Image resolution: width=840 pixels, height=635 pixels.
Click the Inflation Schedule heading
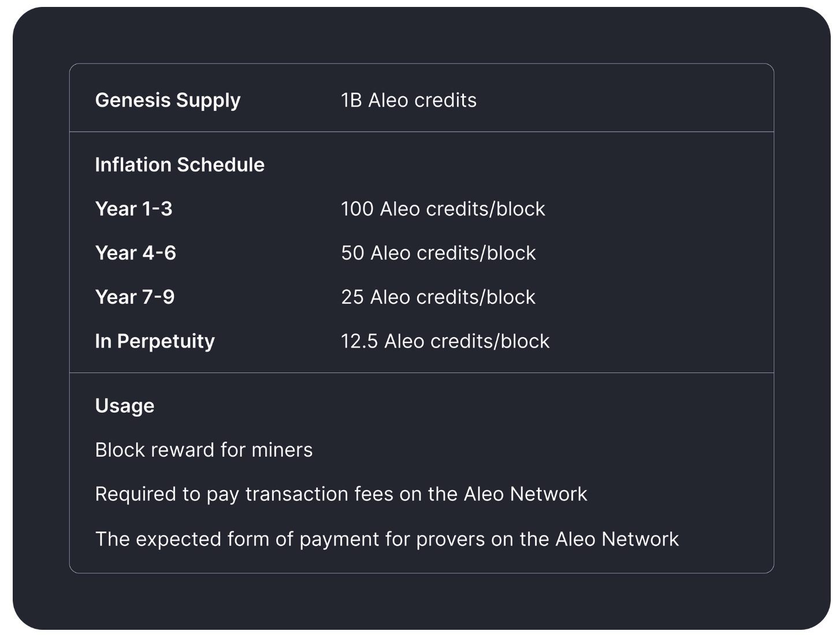coord(180,165)
